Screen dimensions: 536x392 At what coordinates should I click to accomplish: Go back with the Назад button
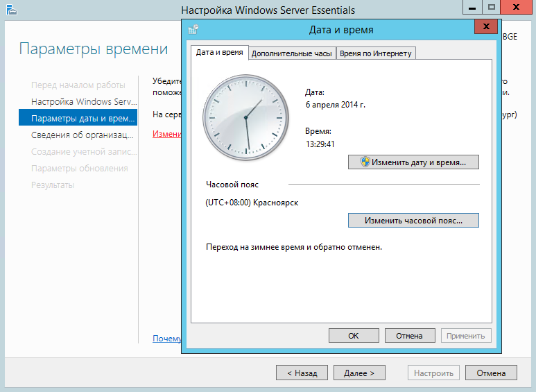click(302, 373)
